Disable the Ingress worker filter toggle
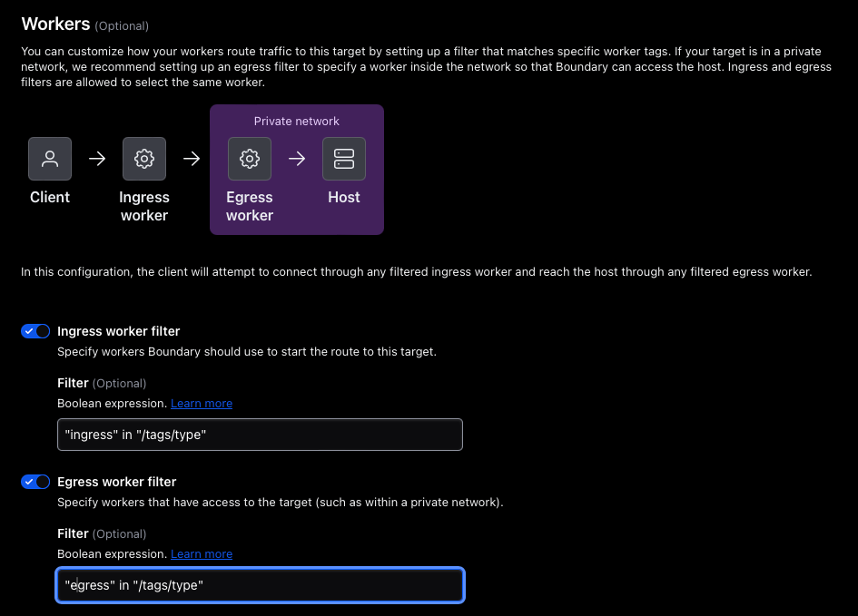The height and width of the screenshot is (616, 858). coord(35,331)
